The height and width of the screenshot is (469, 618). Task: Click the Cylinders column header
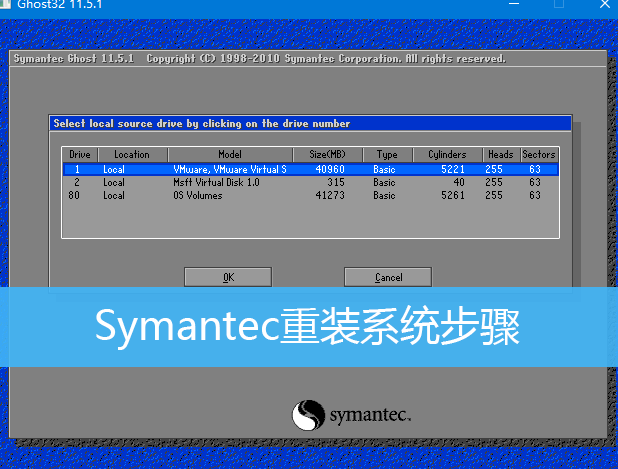point(447,155)
